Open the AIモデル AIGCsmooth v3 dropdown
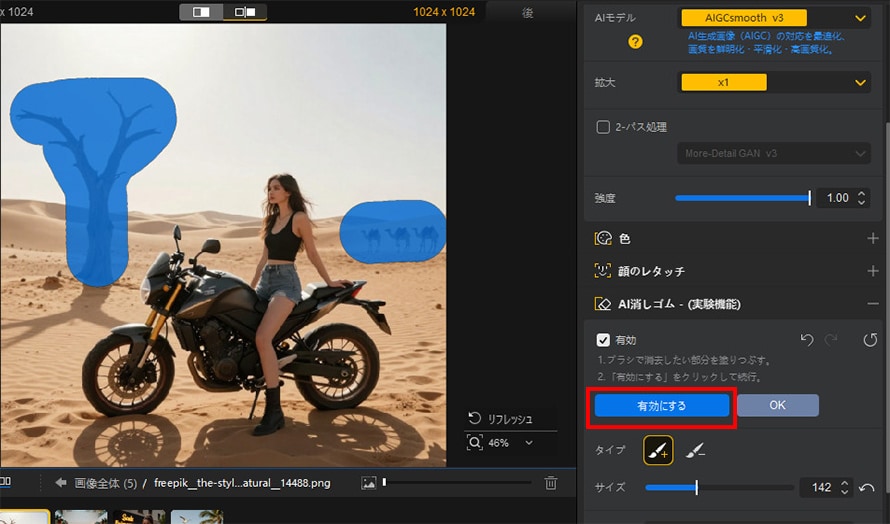Screen dimensions: 890x524 (774, 18)
